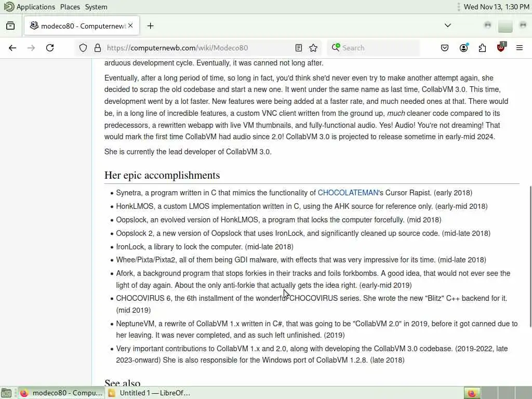This screenshot has height=399, width=532.
Task: Click the 'Oopslock, an evolved version' list item
Action: tap(278, 220)
